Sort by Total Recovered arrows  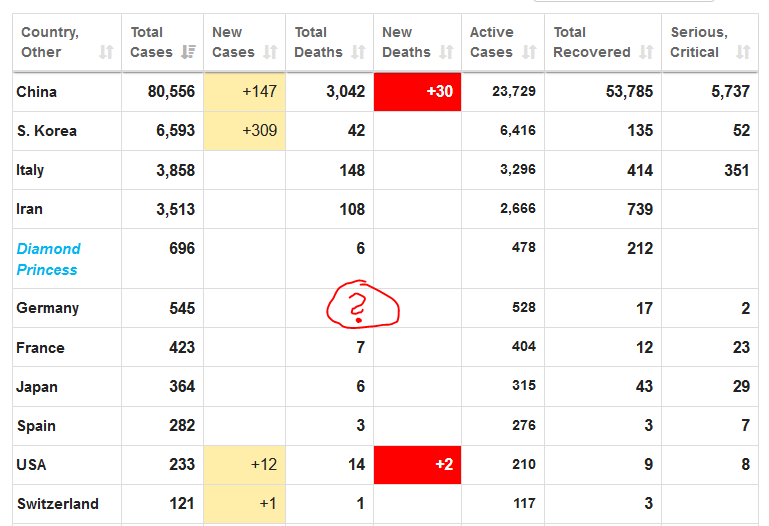(x=646, y=52)
